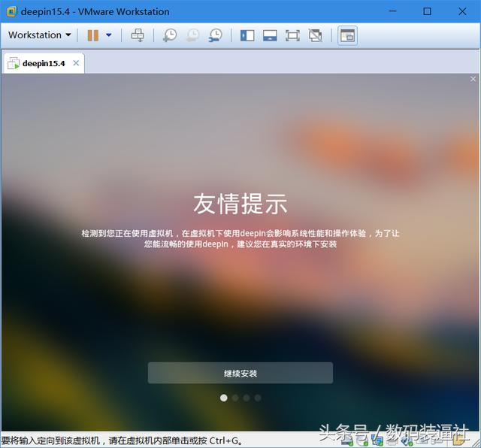481x448 pixels.
Task: Close the deepin installer with the X
Action: pyautogui.click(x=473, y=79)
